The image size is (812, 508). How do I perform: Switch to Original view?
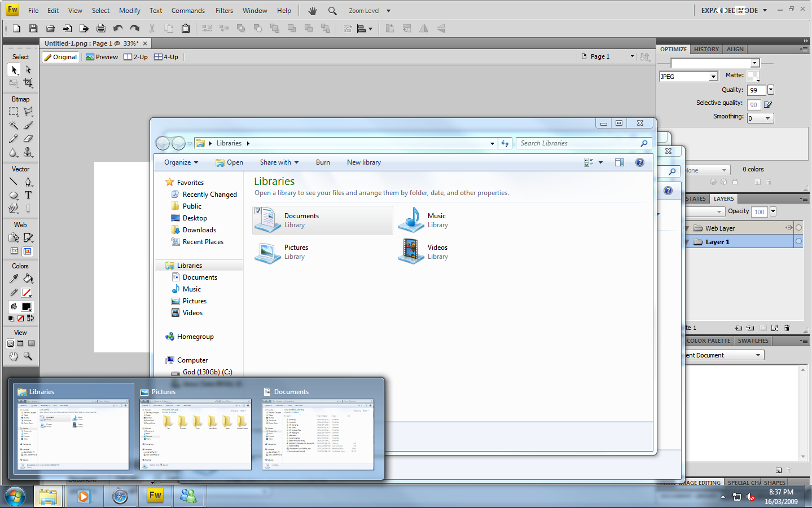pos(60,57)
